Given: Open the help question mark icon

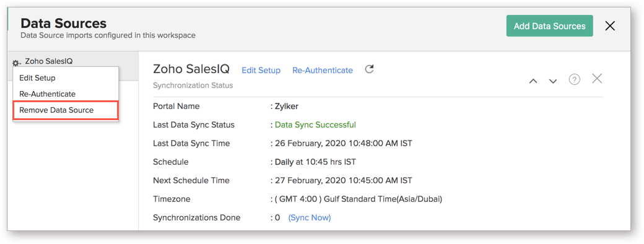Looking at the screenshot, I should [x=574, y=79].
